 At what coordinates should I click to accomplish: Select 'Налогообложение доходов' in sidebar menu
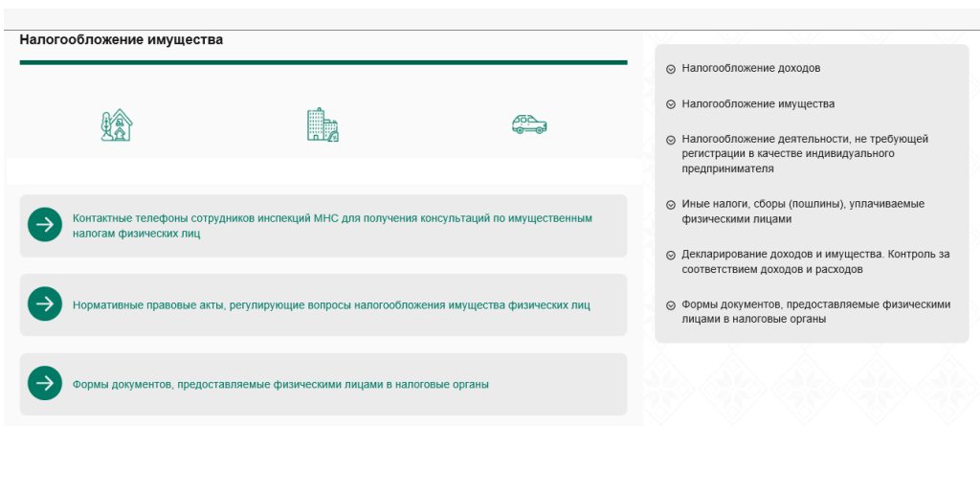click(750, 69)
